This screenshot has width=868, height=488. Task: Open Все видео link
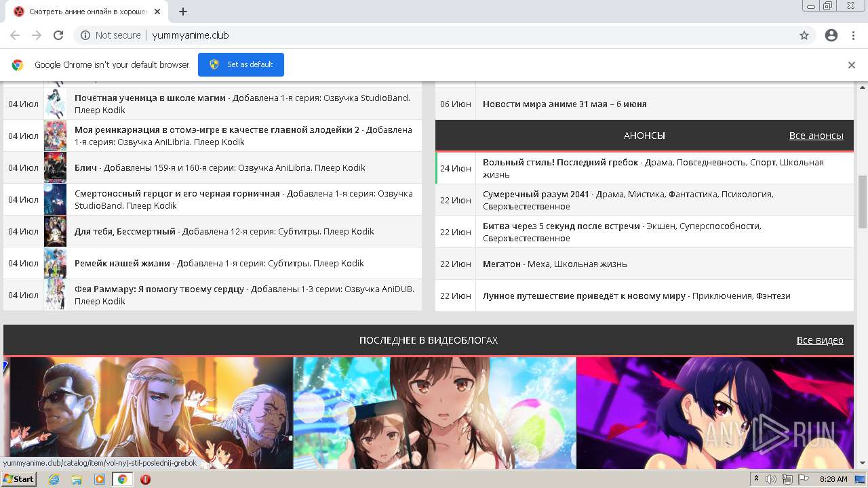[820, 340]
